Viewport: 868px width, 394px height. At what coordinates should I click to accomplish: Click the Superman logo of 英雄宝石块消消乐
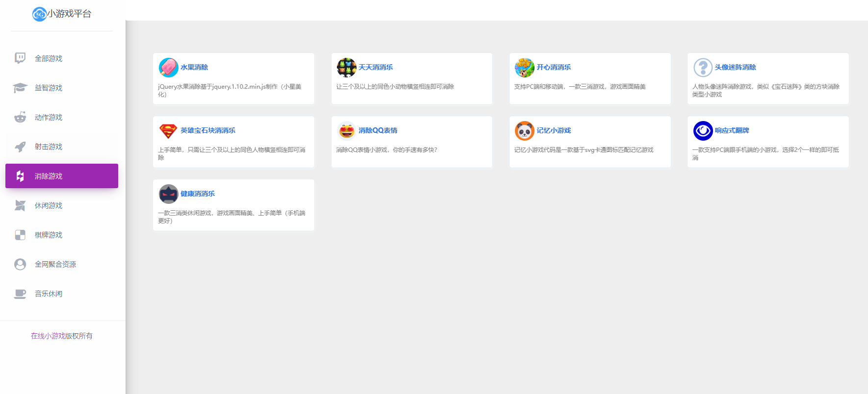(x=168, y=130)
